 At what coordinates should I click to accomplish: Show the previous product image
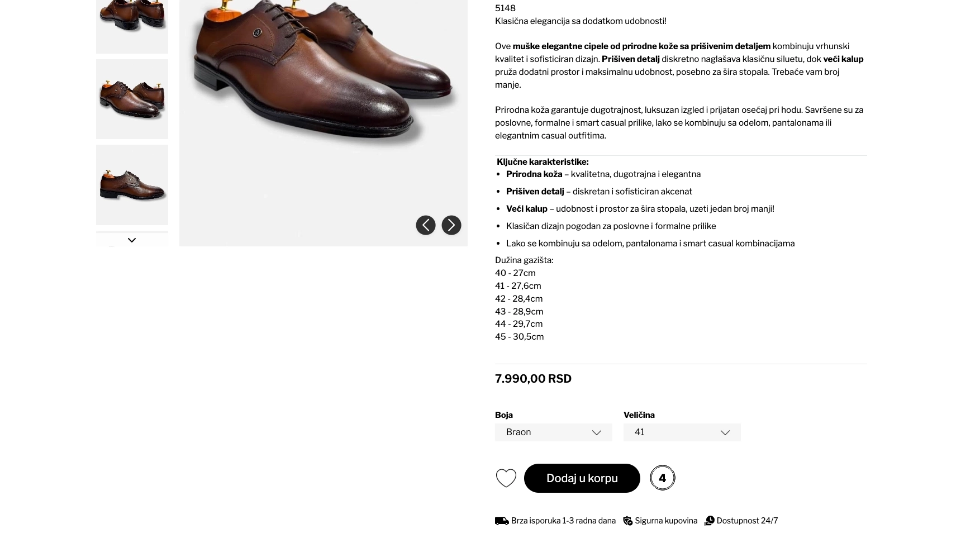coord(425,225)
